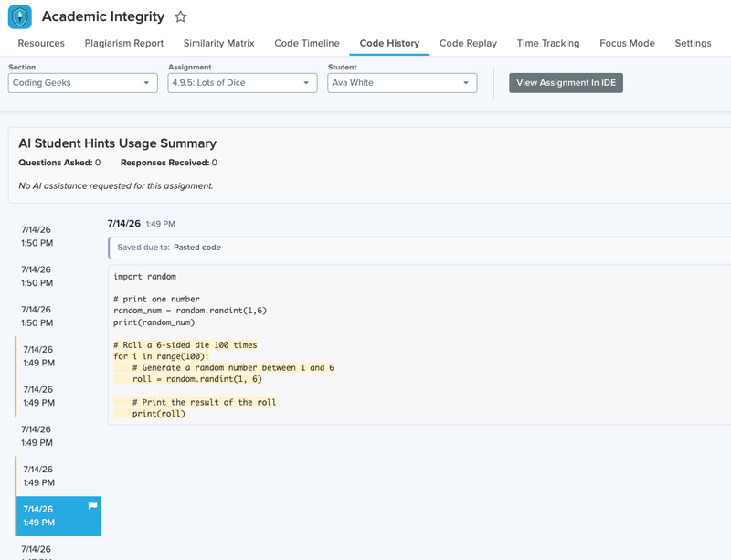
Task: Click the Academic Integrity shield logo icon
Action: (x=20, y=17)
